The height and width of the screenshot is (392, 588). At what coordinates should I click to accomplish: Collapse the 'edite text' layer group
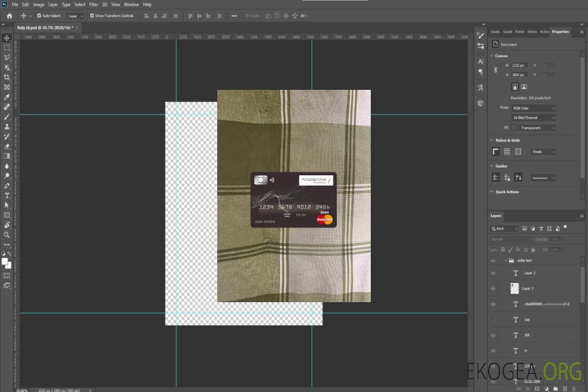(506, 260)
